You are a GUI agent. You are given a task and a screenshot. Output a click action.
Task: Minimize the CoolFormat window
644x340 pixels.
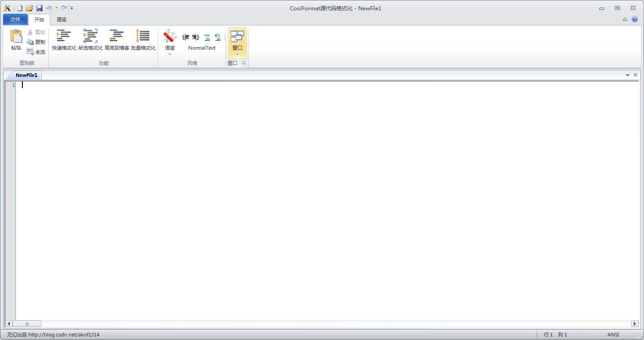[x=602, y=8]
